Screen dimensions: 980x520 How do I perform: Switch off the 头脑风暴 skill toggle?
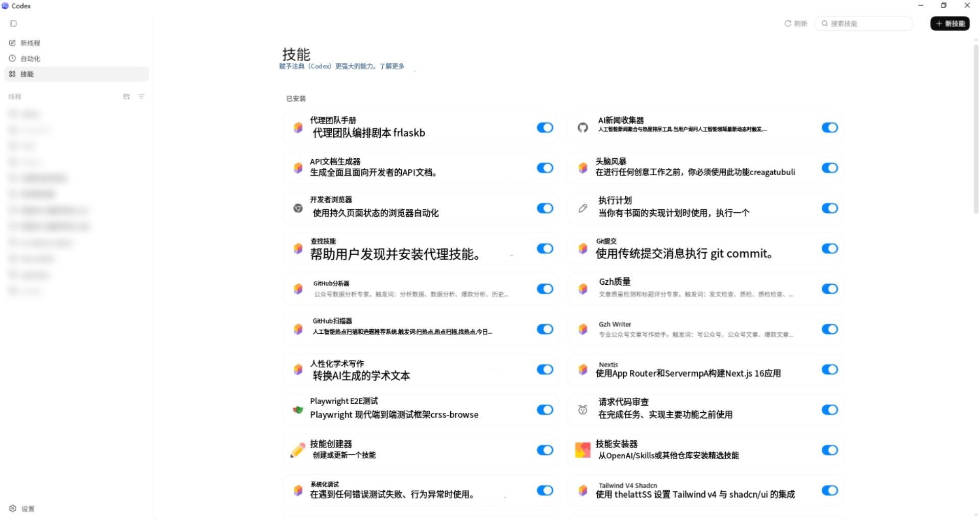pos(829,168)
